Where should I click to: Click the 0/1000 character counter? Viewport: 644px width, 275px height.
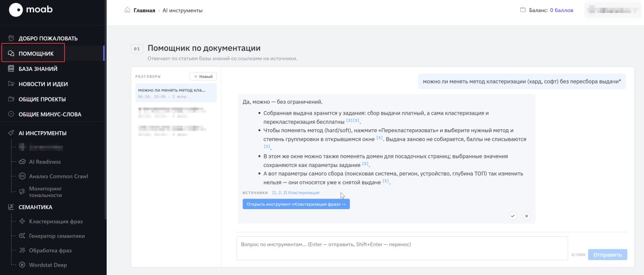[578, 255]
